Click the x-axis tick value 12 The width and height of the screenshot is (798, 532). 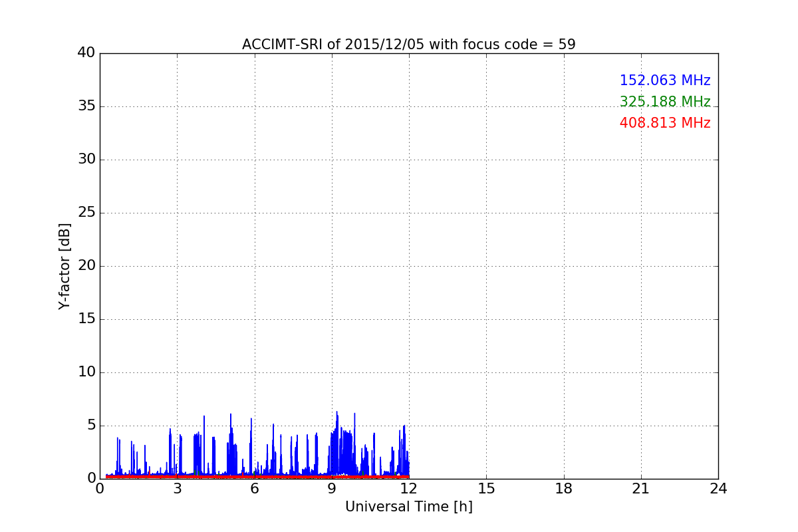tap(409, 489)
